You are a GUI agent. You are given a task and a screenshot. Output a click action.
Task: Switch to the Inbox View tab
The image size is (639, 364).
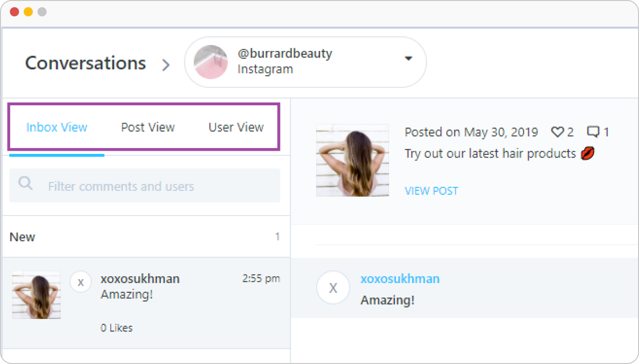pyautogui.click(x=57, y=127)
